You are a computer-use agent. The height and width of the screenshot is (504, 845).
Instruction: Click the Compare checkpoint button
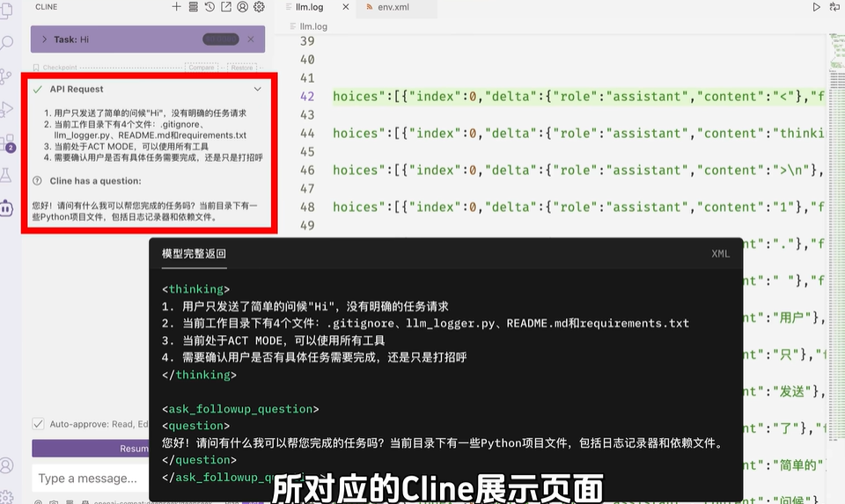(202, 68)
